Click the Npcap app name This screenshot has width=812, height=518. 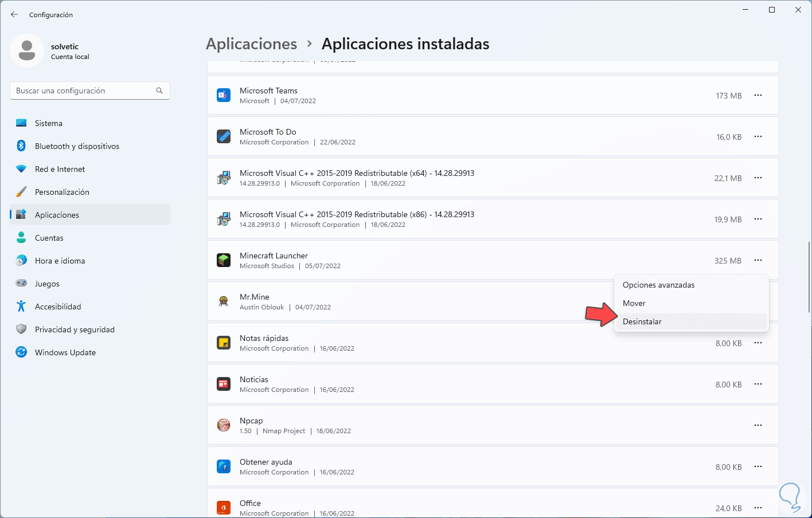(x=251, y=421)
